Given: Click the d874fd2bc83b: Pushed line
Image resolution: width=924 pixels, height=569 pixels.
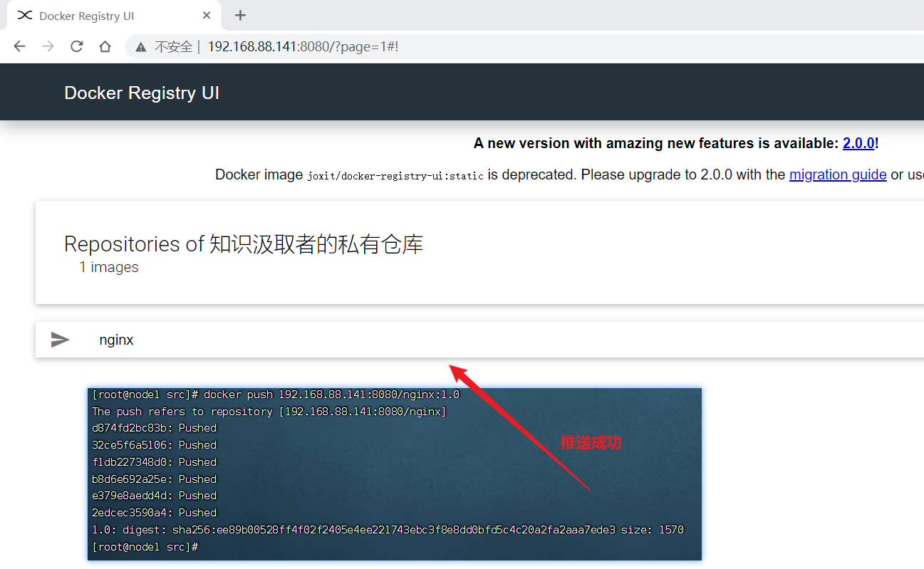Looking at the screenshot, I should 154,428.
